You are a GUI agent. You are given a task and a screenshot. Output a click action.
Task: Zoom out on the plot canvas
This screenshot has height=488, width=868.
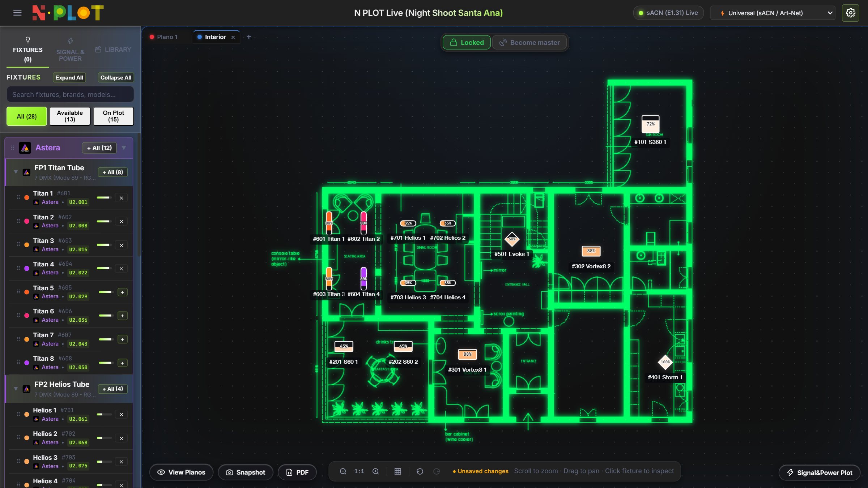pyautogui.click(x=343, y=471)
